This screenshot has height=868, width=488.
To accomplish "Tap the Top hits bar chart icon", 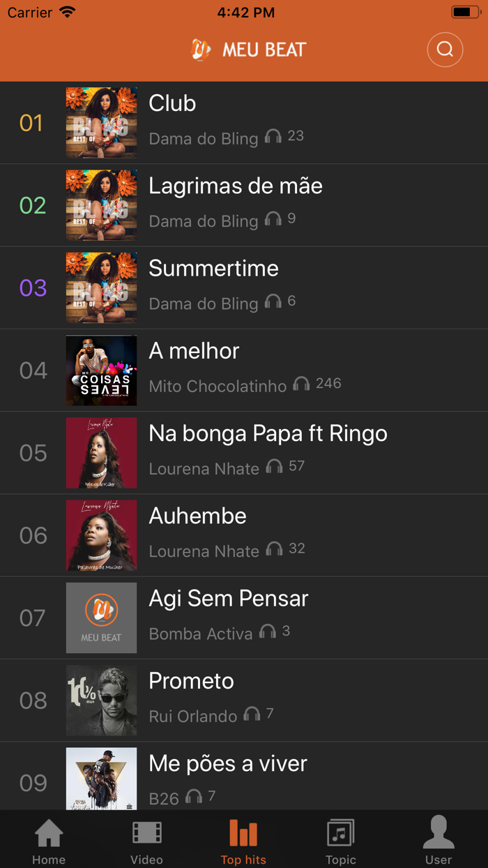I will pyautogui.click(x=243, y=832).
